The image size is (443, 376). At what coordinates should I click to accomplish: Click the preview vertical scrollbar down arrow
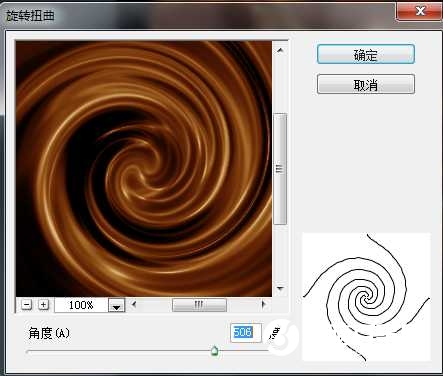280,288
